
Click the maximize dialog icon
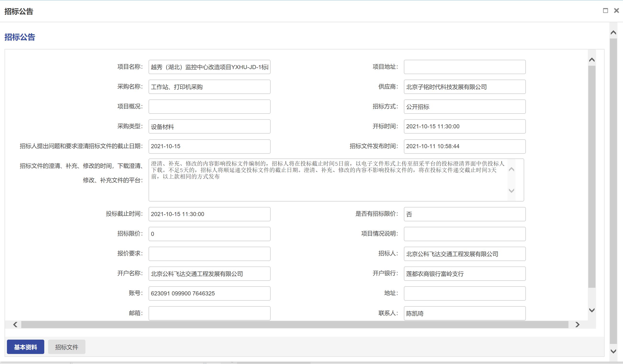pos(606,11)
